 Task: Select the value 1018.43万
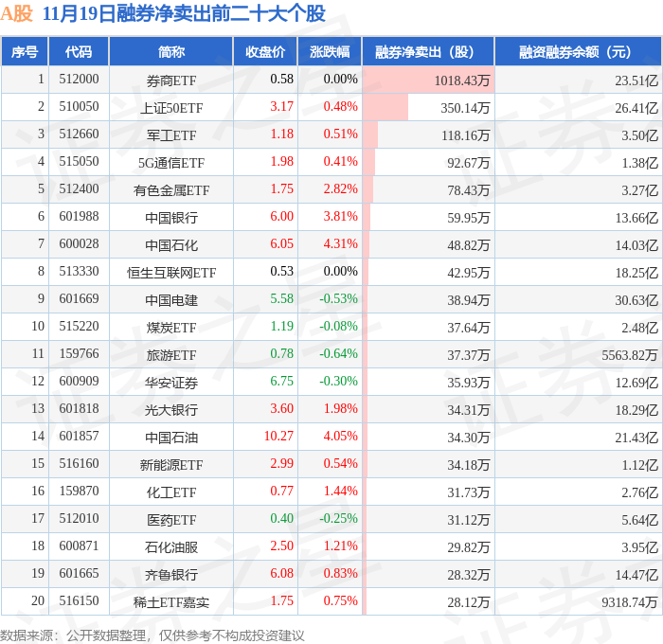point(462,80)
